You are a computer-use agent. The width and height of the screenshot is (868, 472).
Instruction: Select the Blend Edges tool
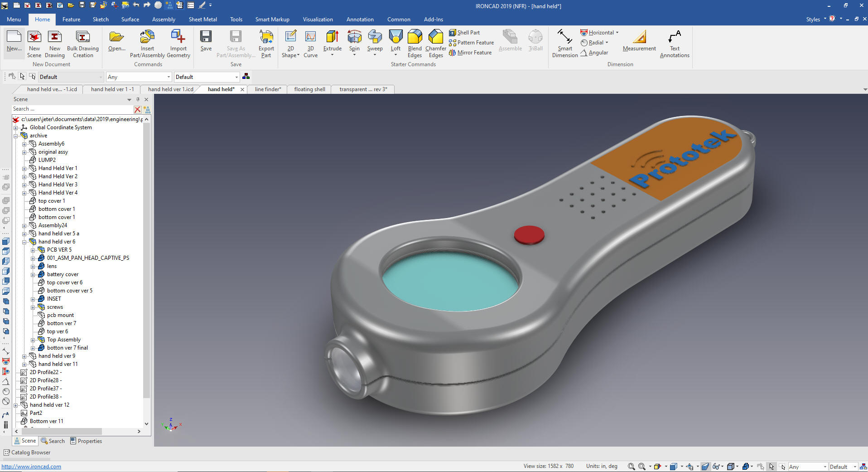tap(415, 37)
